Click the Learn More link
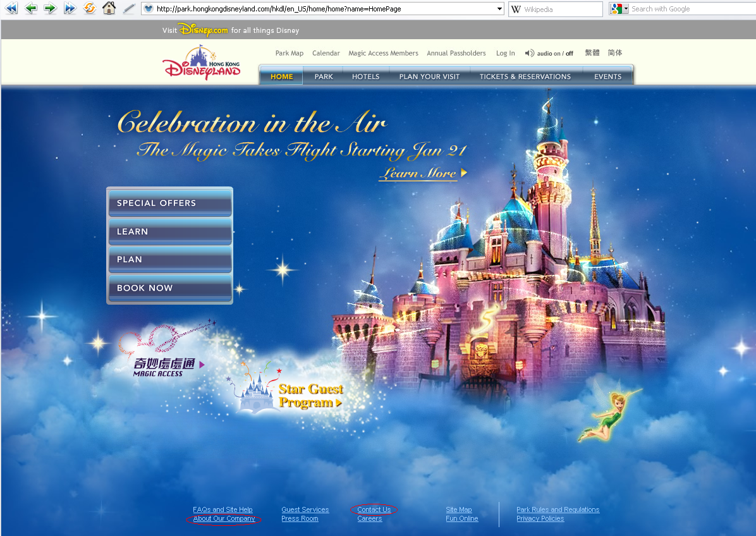Screen dimensions: 756x536 click(418, 173)
